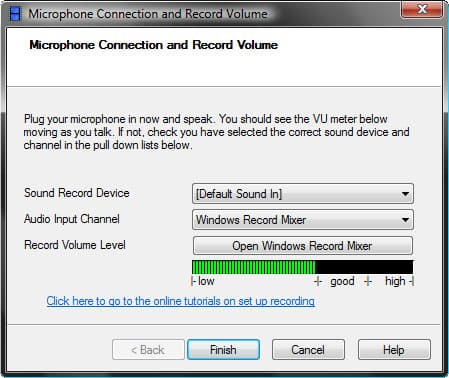Click the 'high' marker under the meter

(395, 281)
